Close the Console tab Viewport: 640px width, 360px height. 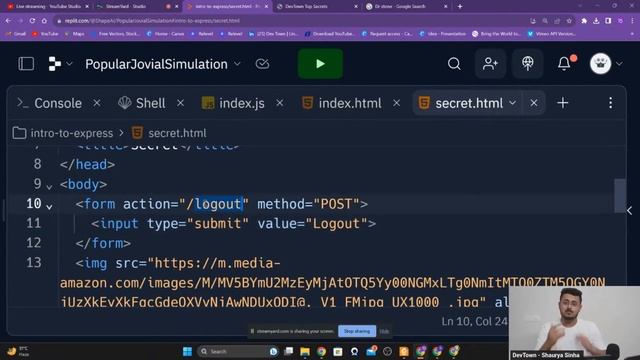point(97,103)
